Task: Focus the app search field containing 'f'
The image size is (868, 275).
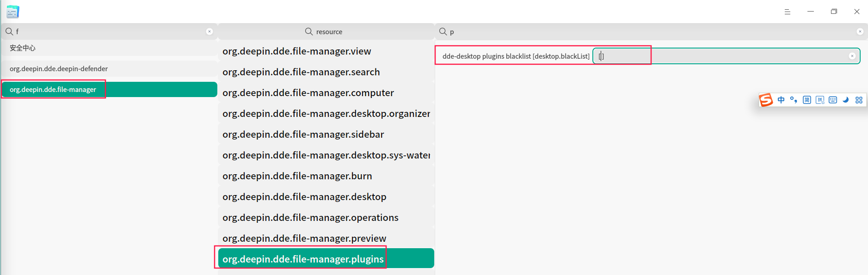Action: coord(109,31)
